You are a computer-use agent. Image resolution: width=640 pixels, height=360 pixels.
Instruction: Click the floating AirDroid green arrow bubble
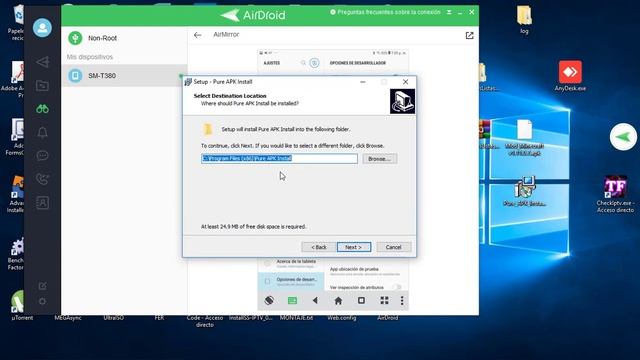click(623, 137)
